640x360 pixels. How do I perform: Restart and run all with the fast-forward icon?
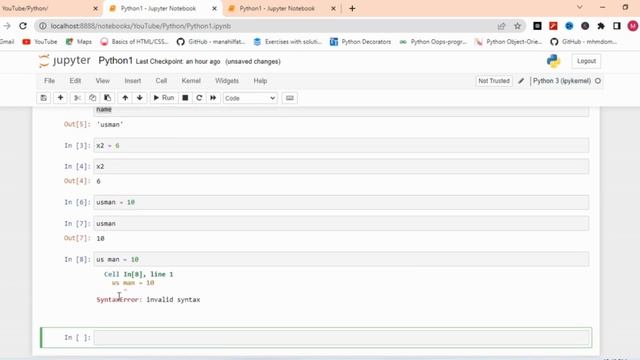[x=213, y=98]
